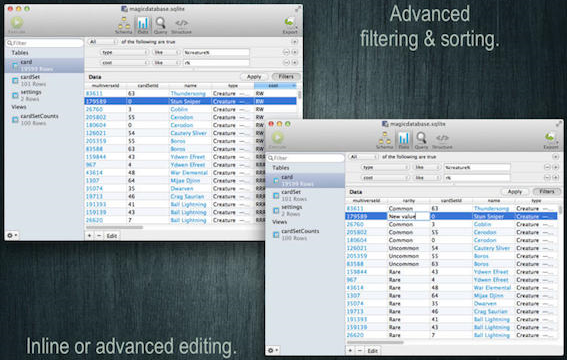Open the 'type' column dropdown in the front filter
Image resolution: width=567 pixels, height=360 pixels.
385,167
